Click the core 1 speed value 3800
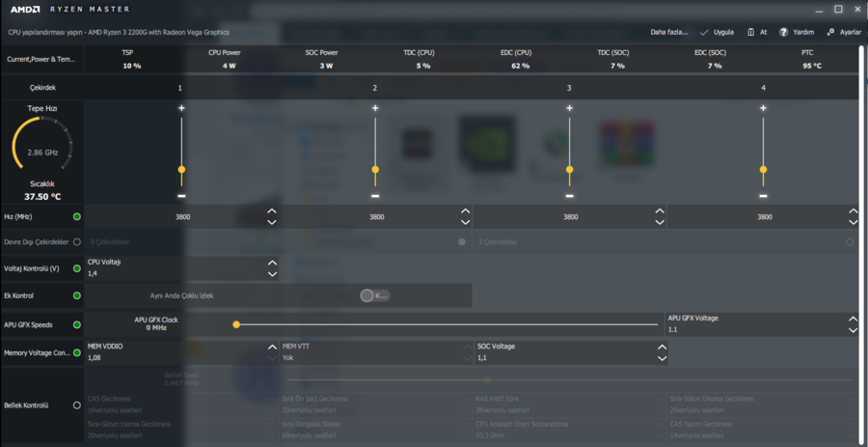The width and height of the screenshot is (868, 447). click(x=182, y=217)
